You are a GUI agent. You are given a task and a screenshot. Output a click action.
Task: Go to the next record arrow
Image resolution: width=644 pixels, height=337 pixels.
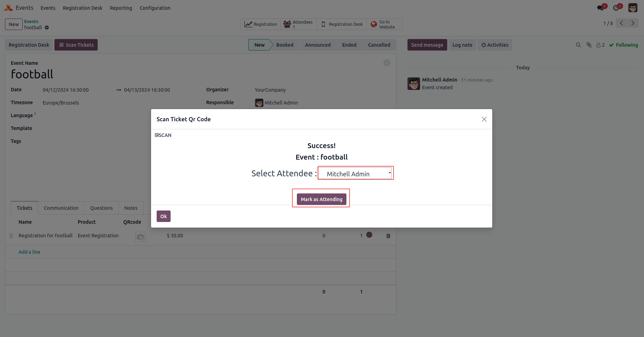click(633, 23)
